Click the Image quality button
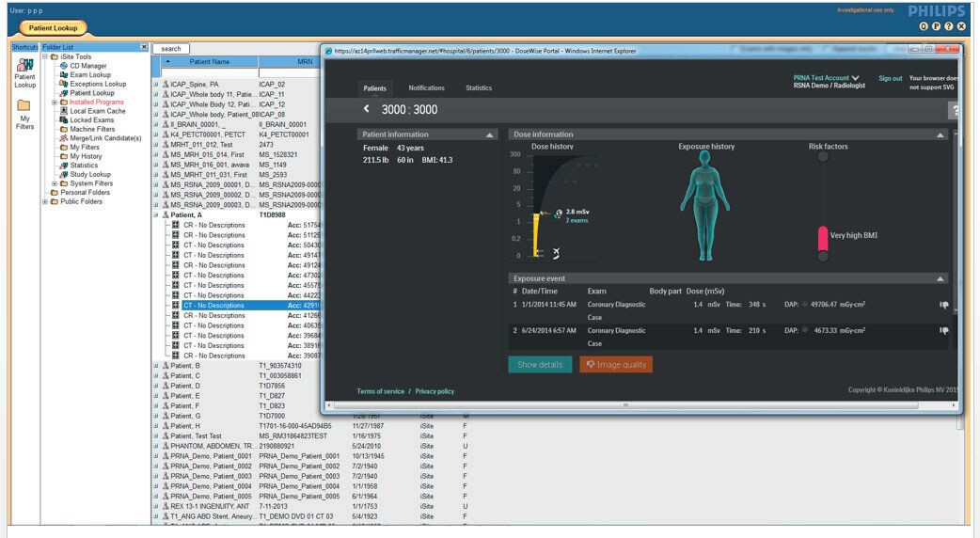 [616, 364]
